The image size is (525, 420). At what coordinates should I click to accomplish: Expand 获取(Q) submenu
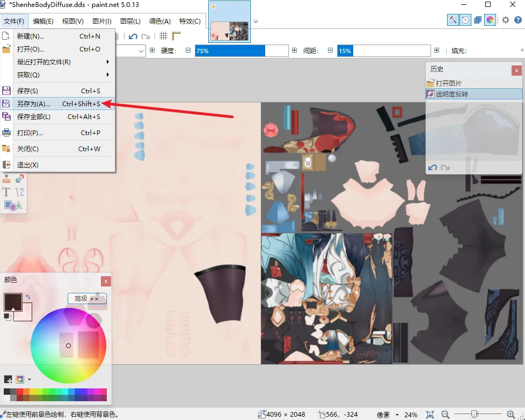[x=57, y=75]
